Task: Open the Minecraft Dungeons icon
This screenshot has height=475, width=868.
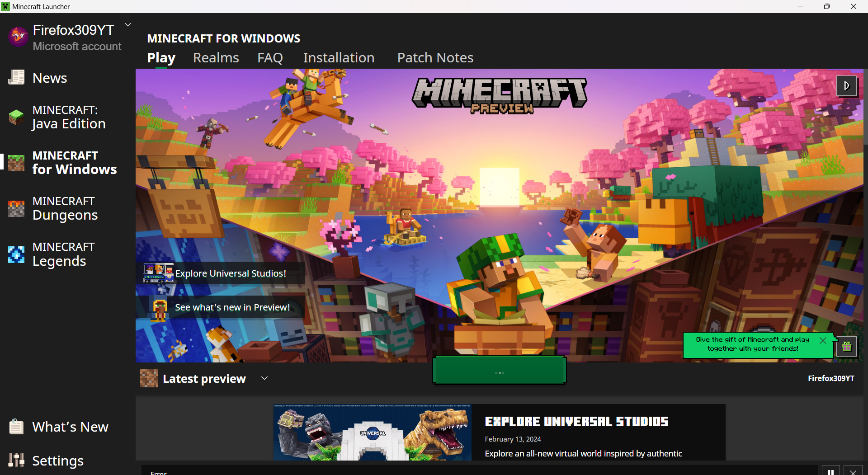Action: (x=16, y=208)
